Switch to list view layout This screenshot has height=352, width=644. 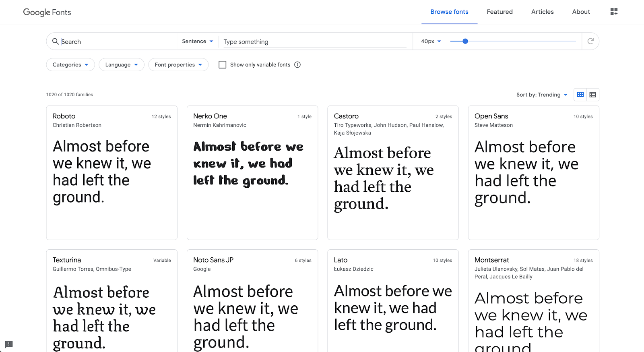click(x=593, y=95)
